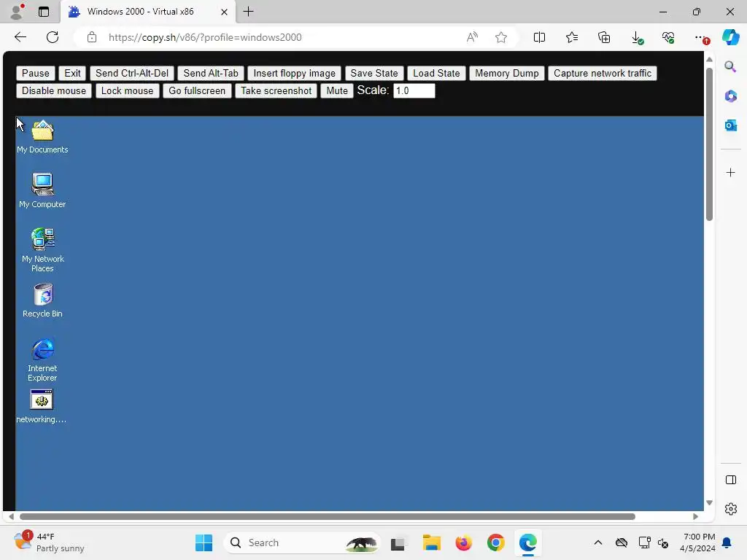Click the horizontal scrollbar thumb
The width and height of the screenshot is (747, 560).
(328, 517)
